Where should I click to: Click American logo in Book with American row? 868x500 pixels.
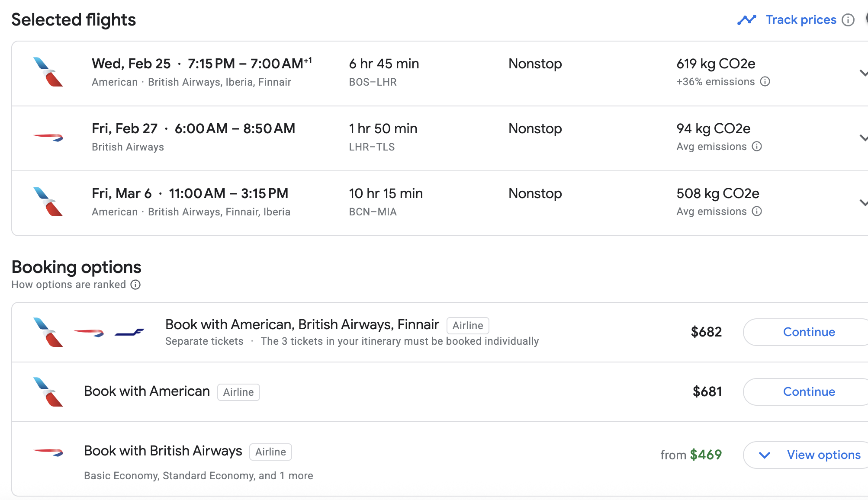click(x=48, y=392)
